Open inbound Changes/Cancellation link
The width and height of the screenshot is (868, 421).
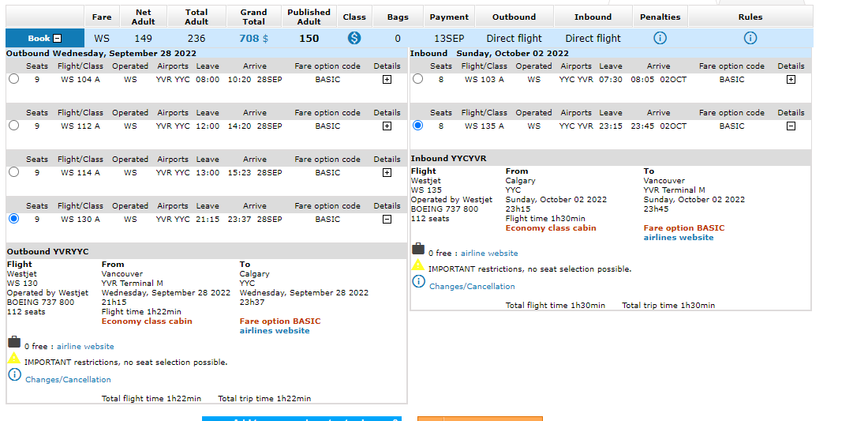[472, 287]
